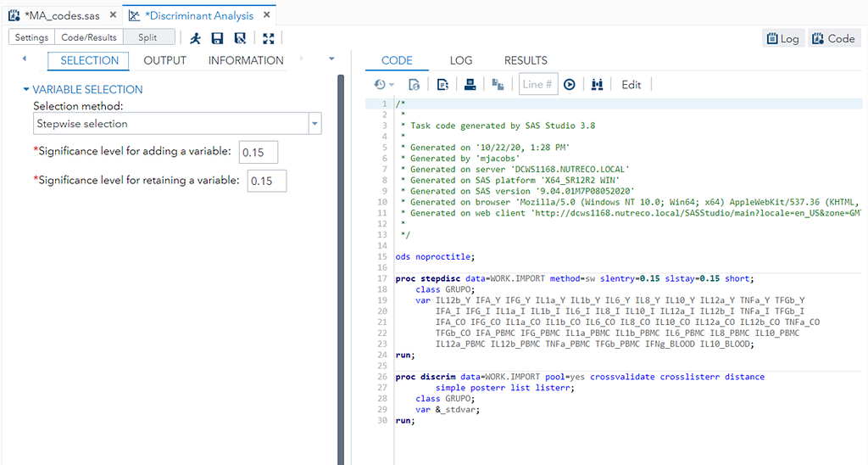Click the Save floppy disk icon

click(x=218, y=38)
